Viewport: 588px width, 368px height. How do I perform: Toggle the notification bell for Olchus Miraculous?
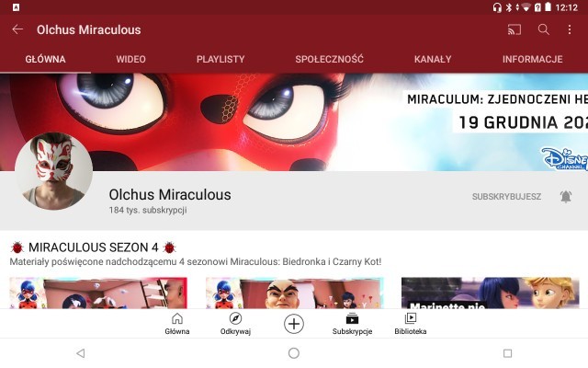pyautogui.click(x=566, y=196)
